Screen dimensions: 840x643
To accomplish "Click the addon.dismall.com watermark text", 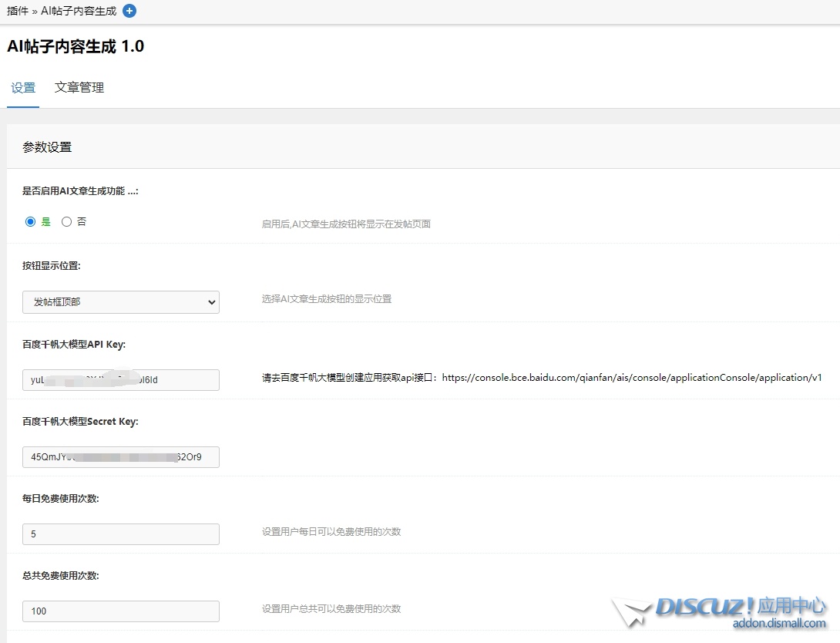I will point(779,624).
